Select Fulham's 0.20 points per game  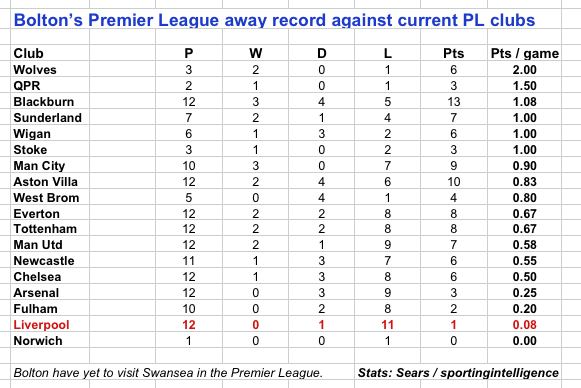525,309
